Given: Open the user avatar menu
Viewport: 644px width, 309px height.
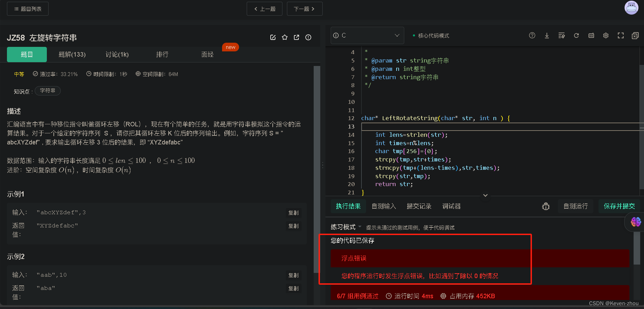Looking at the screenshot, I should (631, 8).
